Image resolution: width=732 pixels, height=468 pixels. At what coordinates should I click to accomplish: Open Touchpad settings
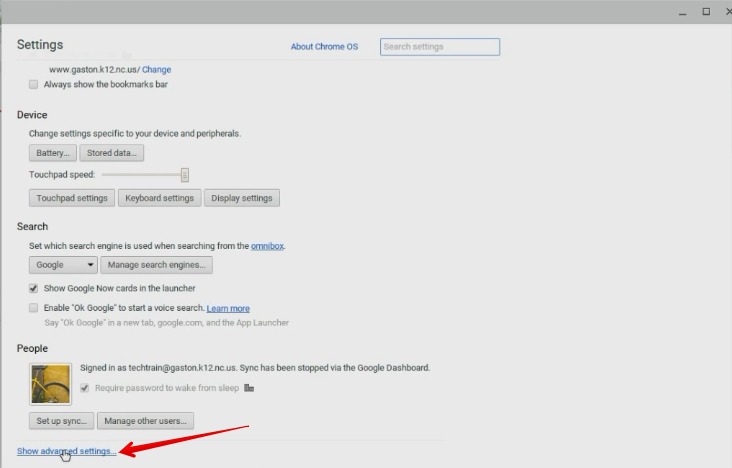click(x=72, y=198)
